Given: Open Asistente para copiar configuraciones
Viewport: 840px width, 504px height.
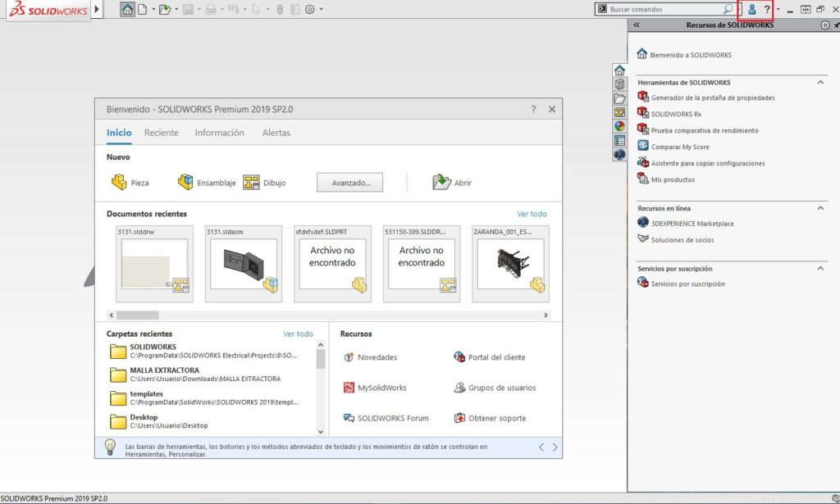Looking at the screenshot, I should tap(708, 163).
